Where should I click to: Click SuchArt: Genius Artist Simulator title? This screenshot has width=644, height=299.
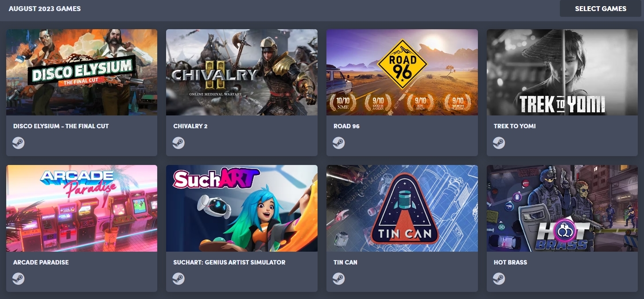[x=229, y=262]
